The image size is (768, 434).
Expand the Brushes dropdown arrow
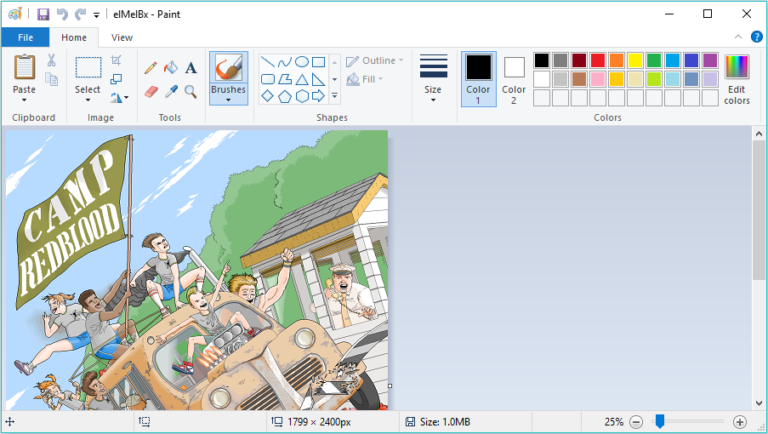pyautogui.click(x=228, y=100)
